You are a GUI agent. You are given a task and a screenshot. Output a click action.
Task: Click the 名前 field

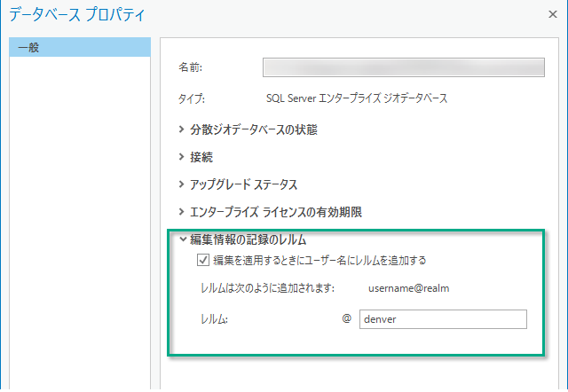coord(403,67)
